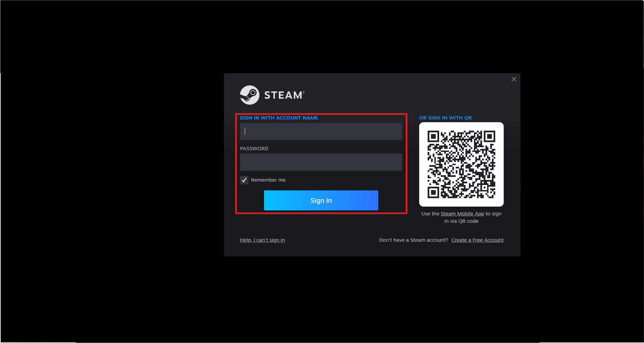Open the Steam Mobile App link

click(462, 213)
